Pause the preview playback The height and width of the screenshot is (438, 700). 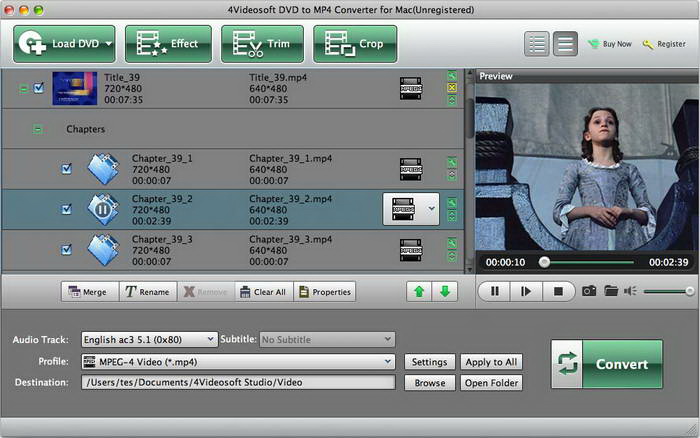pos(493,291)
